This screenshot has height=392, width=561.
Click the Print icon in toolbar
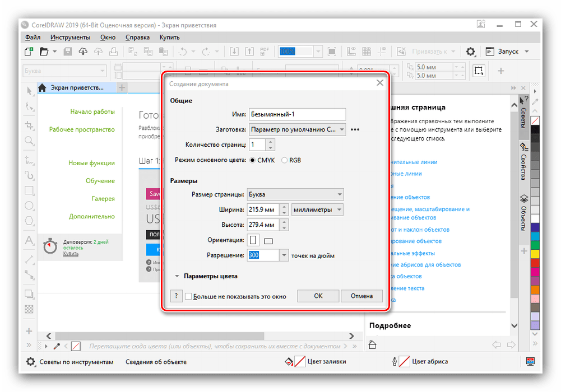tap(113, 52)
